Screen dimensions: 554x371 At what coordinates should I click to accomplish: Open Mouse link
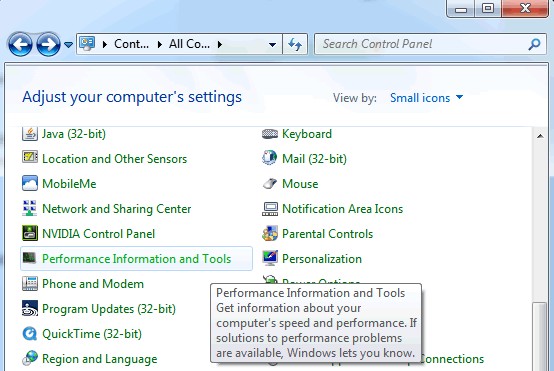[x=300, y=184]
